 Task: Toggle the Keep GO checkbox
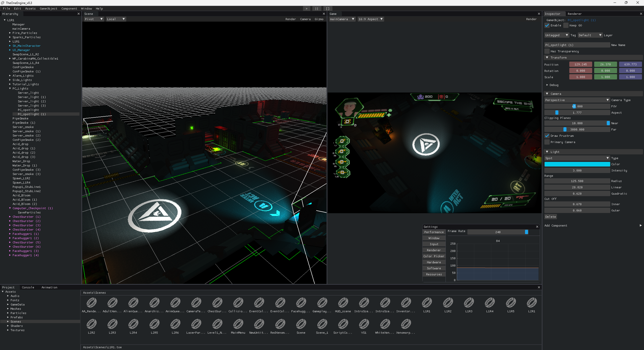566,25
